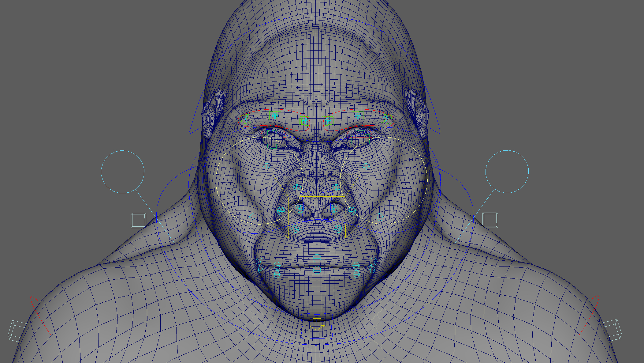Screen dimensions: 644x363
Task: Select the cyan control on the right nostril wing
Action: pyautogui.click(x=352, y=210)
